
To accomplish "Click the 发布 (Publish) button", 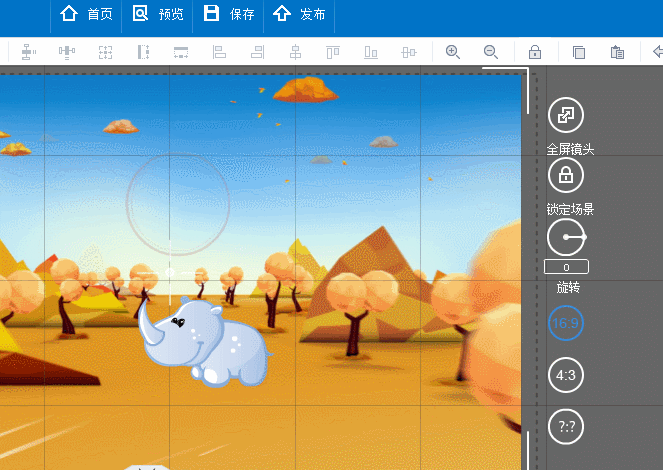I will (299, 15).
